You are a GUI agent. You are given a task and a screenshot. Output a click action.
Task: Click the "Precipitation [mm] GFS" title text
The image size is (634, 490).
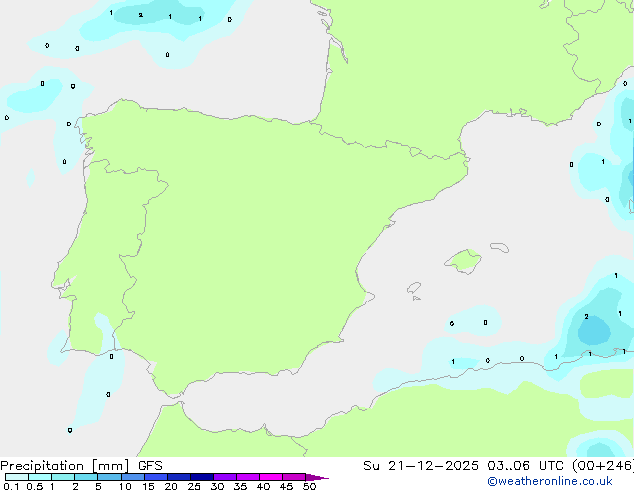point(81,466)
